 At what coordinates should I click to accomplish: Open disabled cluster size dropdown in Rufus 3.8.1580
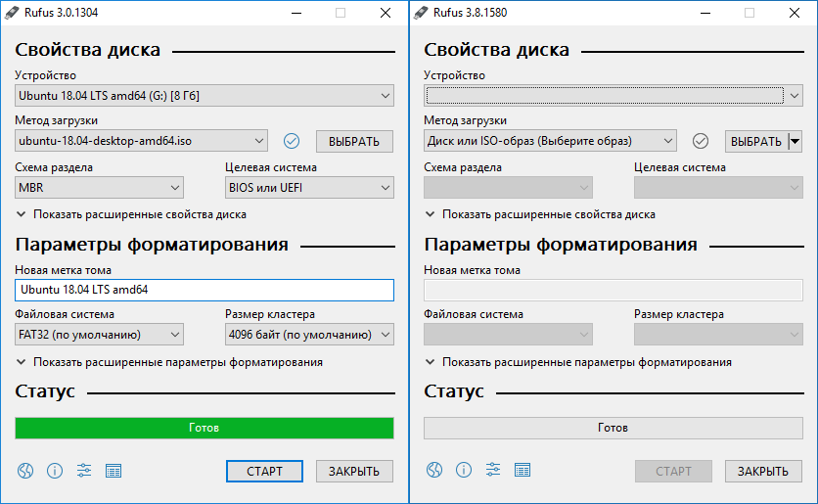(x=718, y=335)
